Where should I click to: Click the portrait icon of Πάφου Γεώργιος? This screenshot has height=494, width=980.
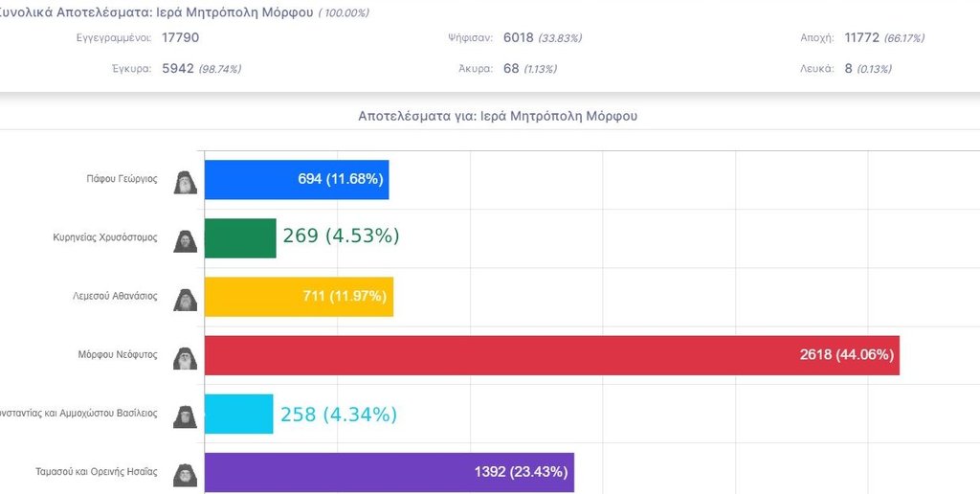coord(185,182)
